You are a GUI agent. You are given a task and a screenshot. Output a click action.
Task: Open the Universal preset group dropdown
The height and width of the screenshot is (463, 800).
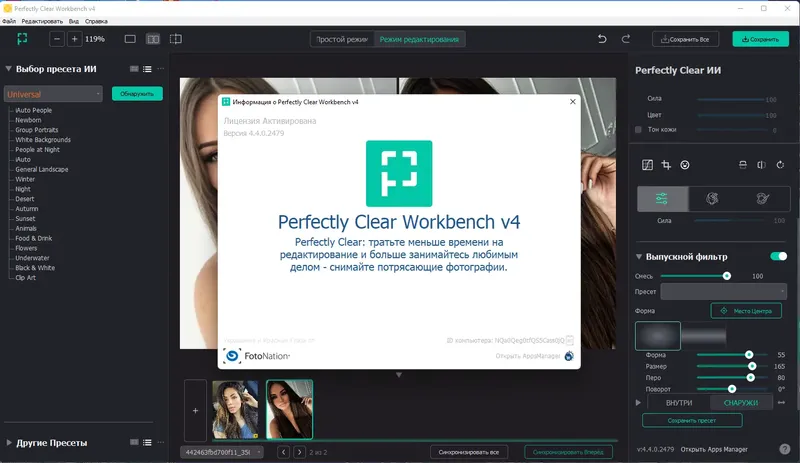click(x=54, y=94)
